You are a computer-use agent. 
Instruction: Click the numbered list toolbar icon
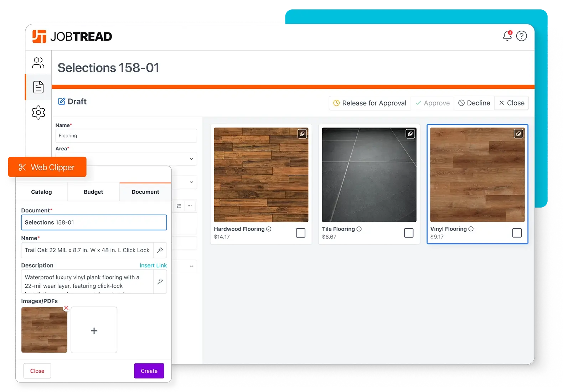point(179,206)
